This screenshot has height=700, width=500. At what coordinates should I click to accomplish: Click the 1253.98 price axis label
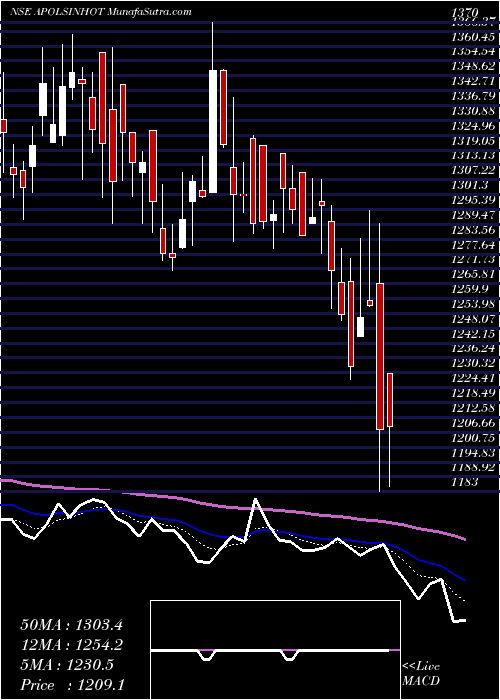(474, 304)
